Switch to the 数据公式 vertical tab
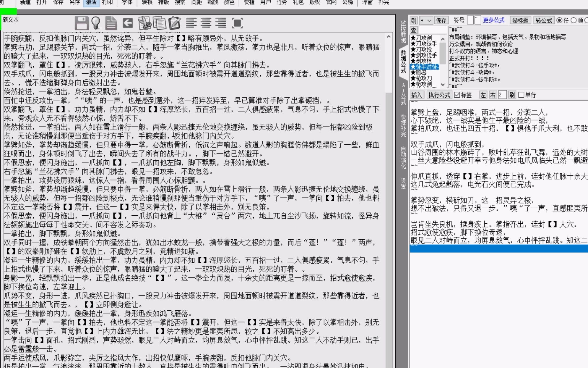Screen dimensions: 588x368 click(403, 62)
